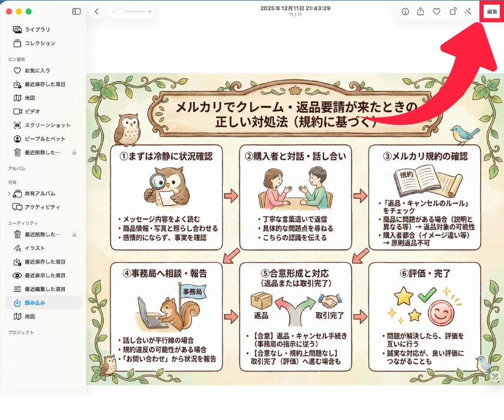504x420 pixels.
Task: Click the import icon beside 読み込み
Action: [x=17, y=303]
